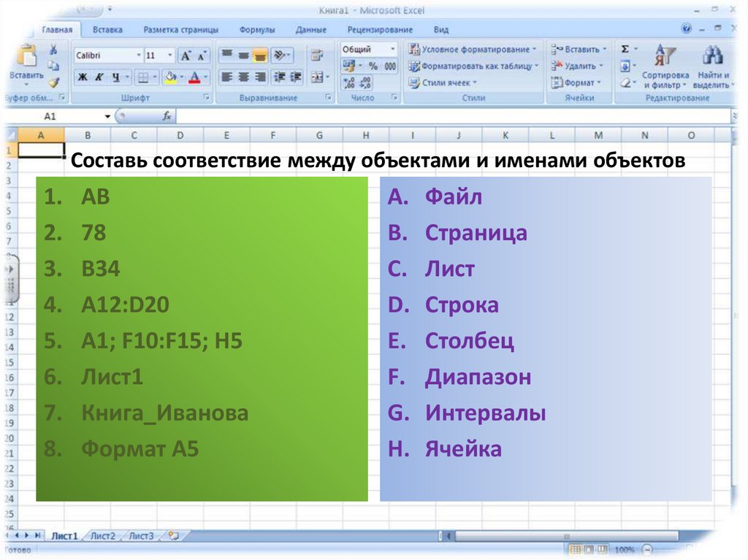
Task: Open Сортировка и фильтр menu
Action: click(665, 66)
